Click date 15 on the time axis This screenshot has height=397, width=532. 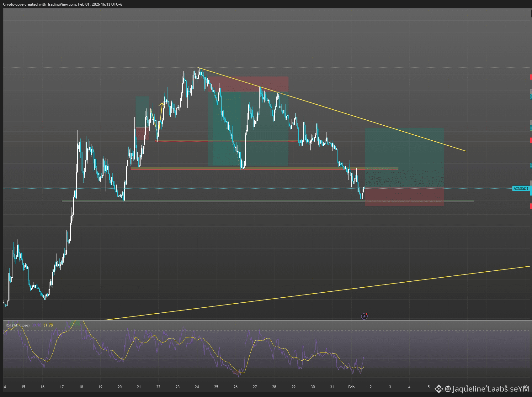click(23, 387)
